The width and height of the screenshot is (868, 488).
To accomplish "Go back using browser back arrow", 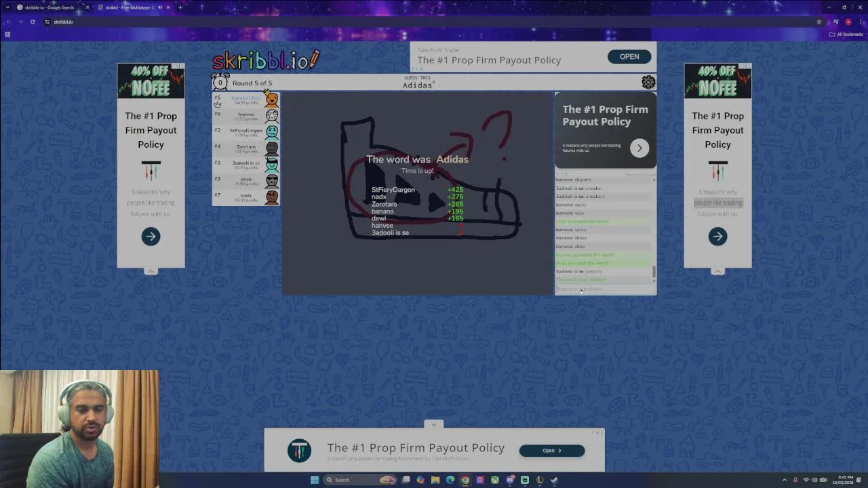I will 8,22.
